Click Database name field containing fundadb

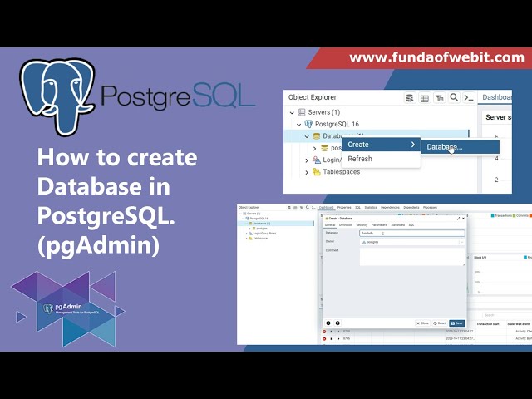[412, 234]
